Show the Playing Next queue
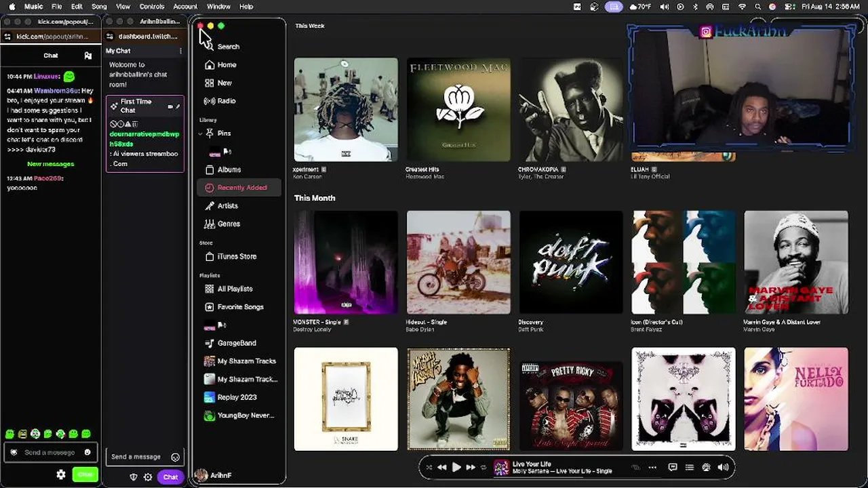 click(690, 467)
